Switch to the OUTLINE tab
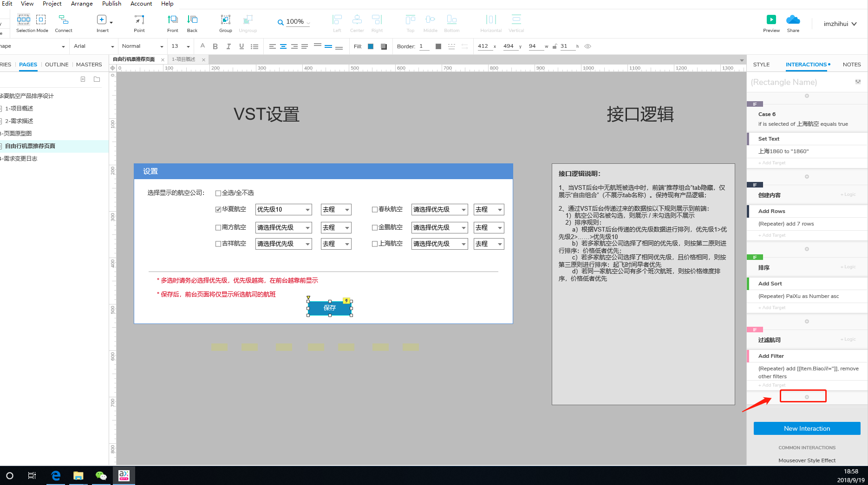 (x=57, y=65)
